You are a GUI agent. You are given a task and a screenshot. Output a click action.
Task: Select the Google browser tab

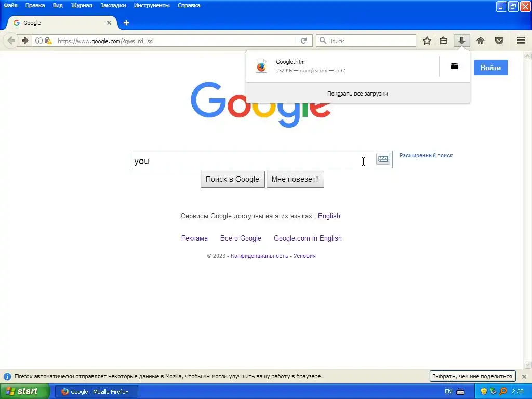click(x=62, y=23)
